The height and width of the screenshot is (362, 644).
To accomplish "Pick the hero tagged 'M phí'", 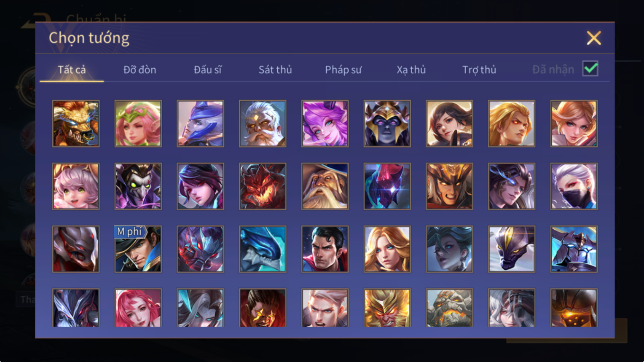I will coord(138,249).
